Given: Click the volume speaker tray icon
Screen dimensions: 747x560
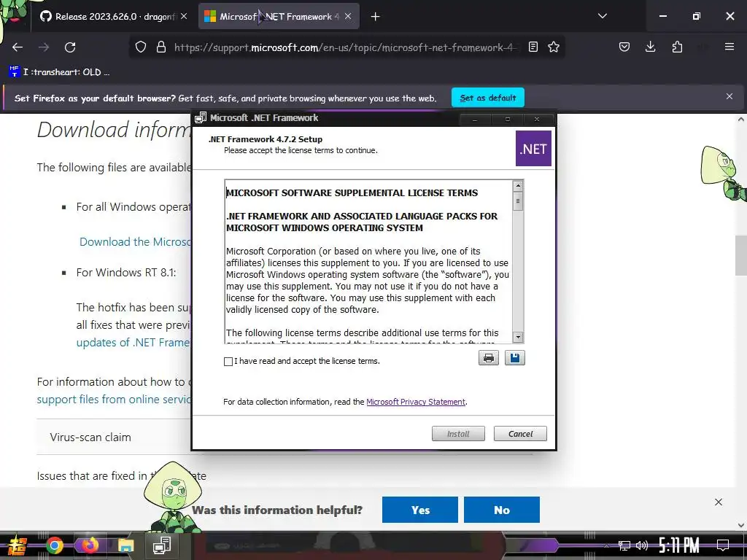Looking at the screenshot, I should point(642,545).
